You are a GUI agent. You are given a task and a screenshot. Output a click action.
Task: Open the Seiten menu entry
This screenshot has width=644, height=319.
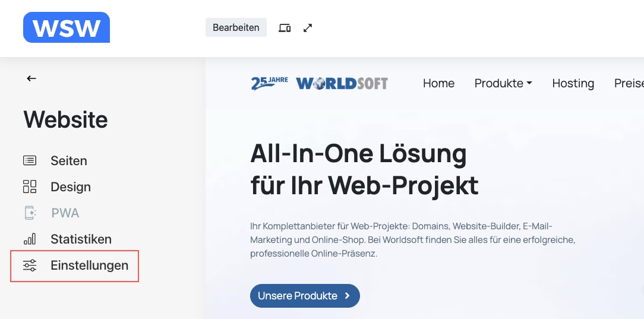[69, 160]
